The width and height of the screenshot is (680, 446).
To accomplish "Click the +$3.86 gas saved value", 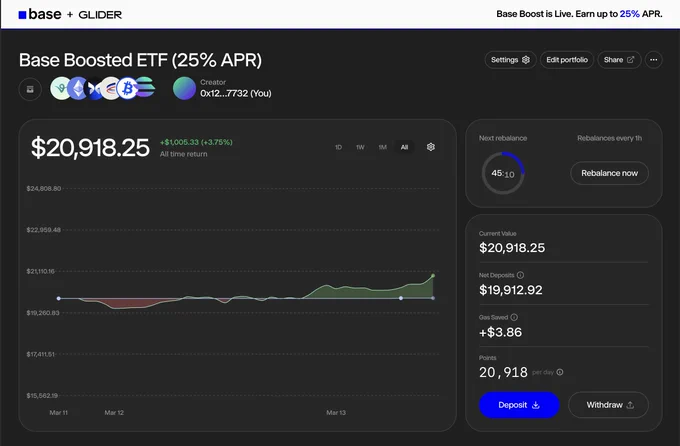I will pos(500,332).
